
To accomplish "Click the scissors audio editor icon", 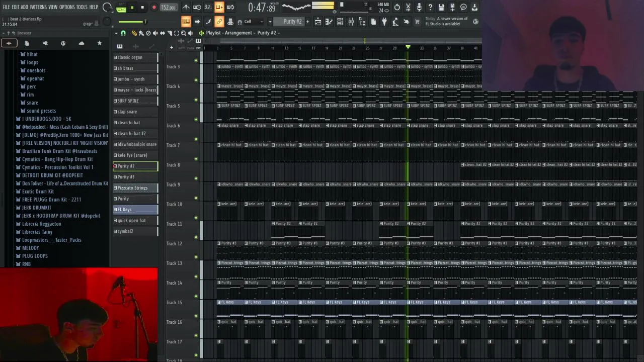I will [x=408, y=7].
